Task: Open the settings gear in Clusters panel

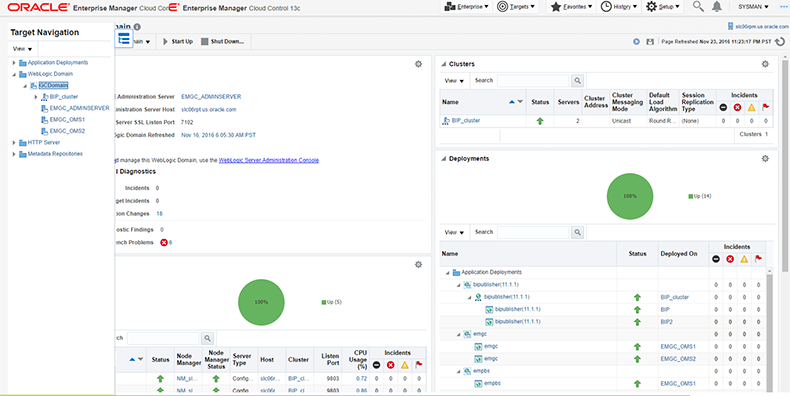Action: [765, 64]
